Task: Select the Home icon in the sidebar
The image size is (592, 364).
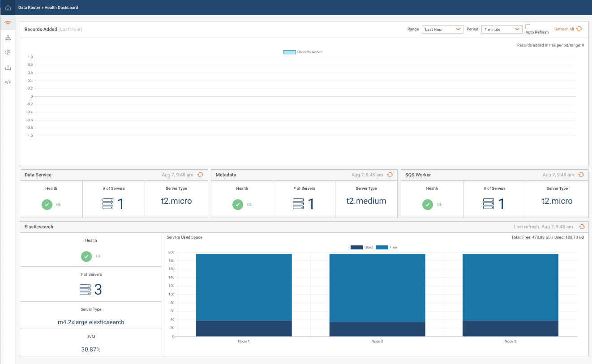Action: (x=7, y=8)
